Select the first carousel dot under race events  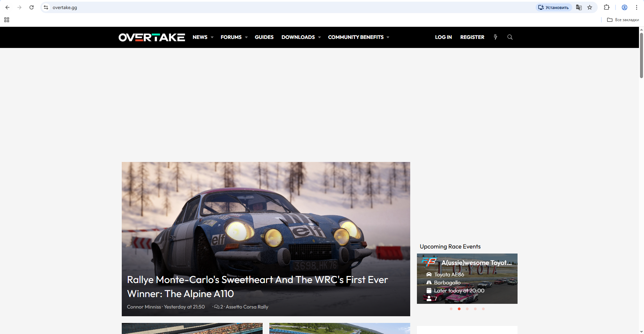point(451,309)
